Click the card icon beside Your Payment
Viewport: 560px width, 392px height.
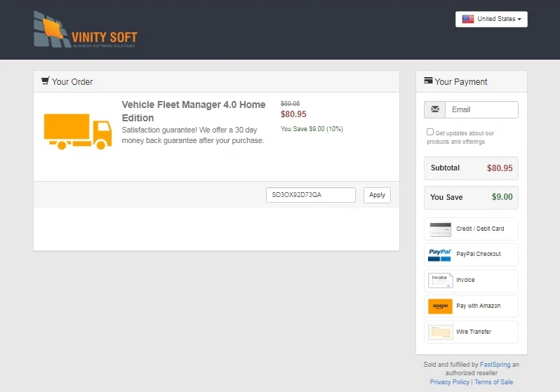[x=428, y=81]
